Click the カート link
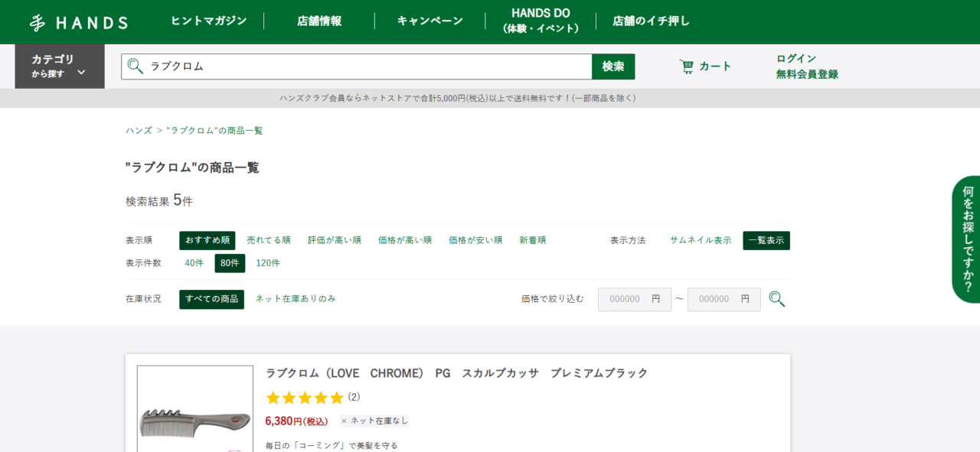This screenshot has width=980, height=452. pos(715,67)
